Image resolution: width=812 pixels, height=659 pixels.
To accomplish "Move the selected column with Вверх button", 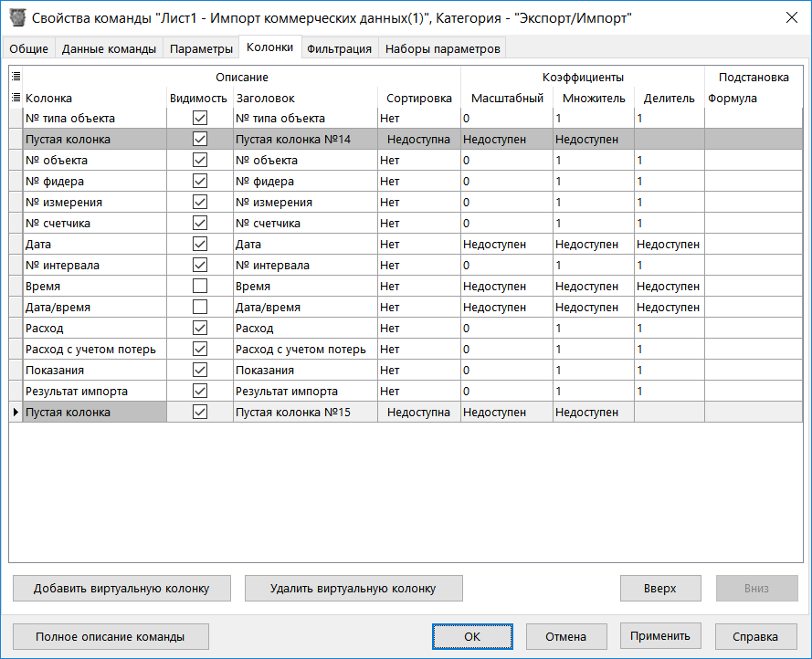I will tap(660, 588).
